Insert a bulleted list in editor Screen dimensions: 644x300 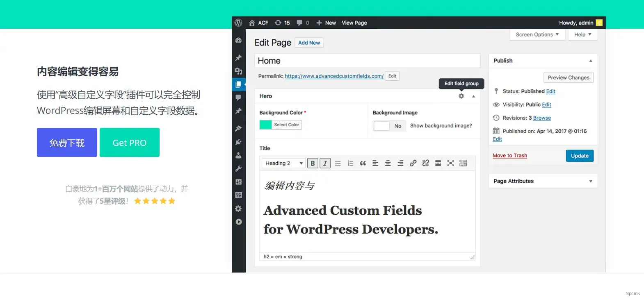tap(338, 163)
